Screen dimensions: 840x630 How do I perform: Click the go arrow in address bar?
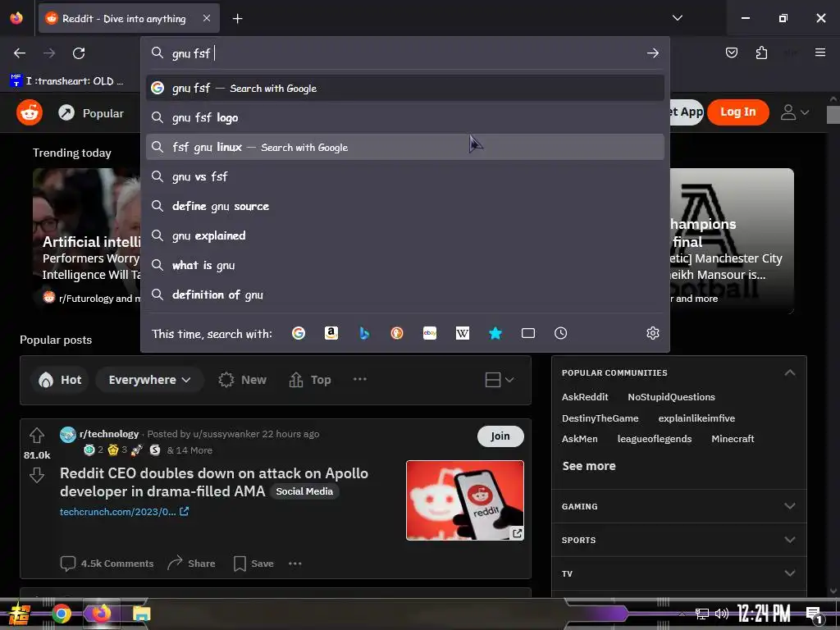[652, 53]
